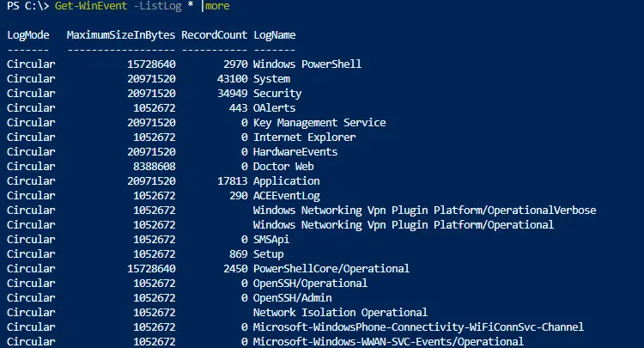Click the LogMode column header
The height and width of the screenshot is (348, 644).
tap(28, 35)
